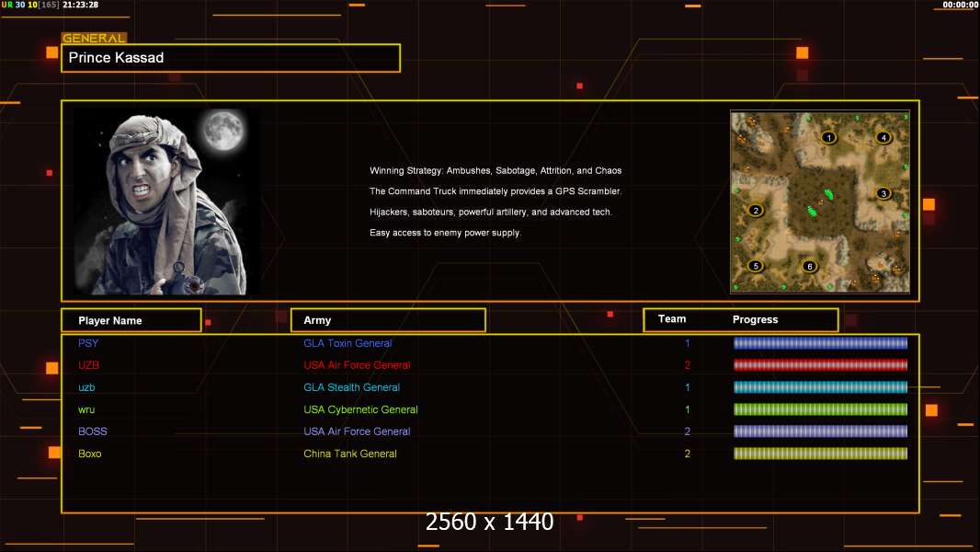Click the Player Name column header

[131, 320]
